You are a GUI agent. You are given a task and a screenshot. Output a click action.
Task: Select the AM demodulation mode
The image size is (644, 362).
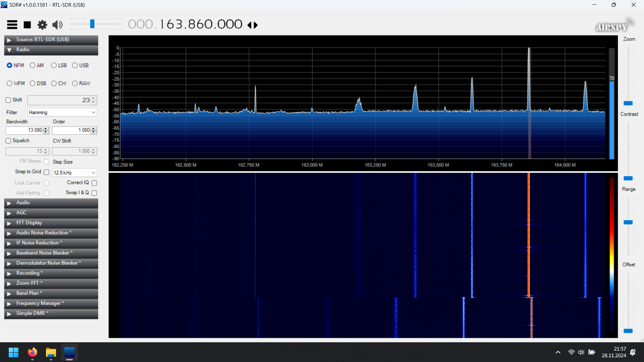pos(33,65)
